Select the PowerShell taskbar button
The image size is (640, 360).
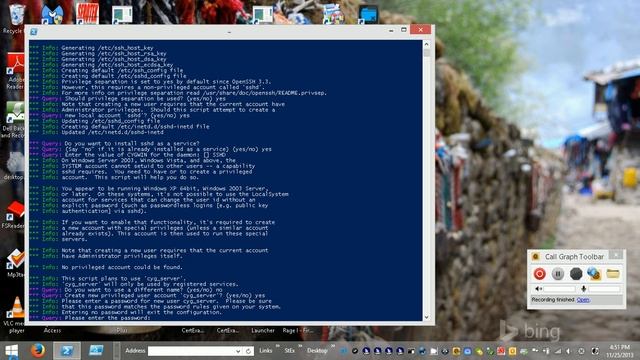tap(67, 351)
